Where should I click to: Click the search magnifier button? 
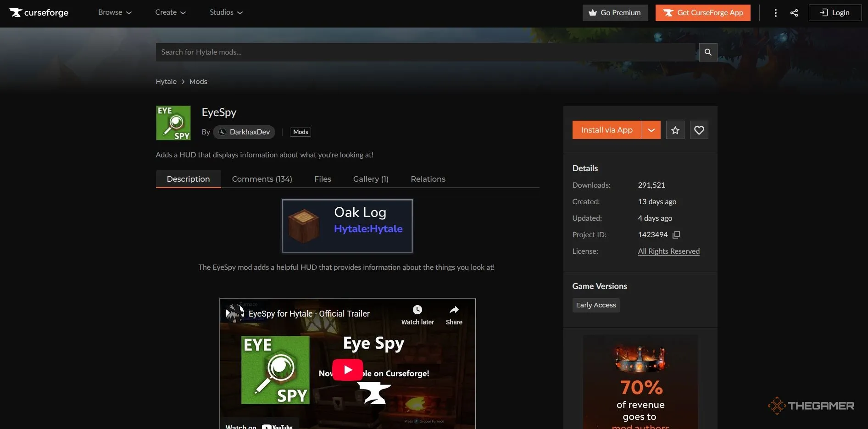708,52
